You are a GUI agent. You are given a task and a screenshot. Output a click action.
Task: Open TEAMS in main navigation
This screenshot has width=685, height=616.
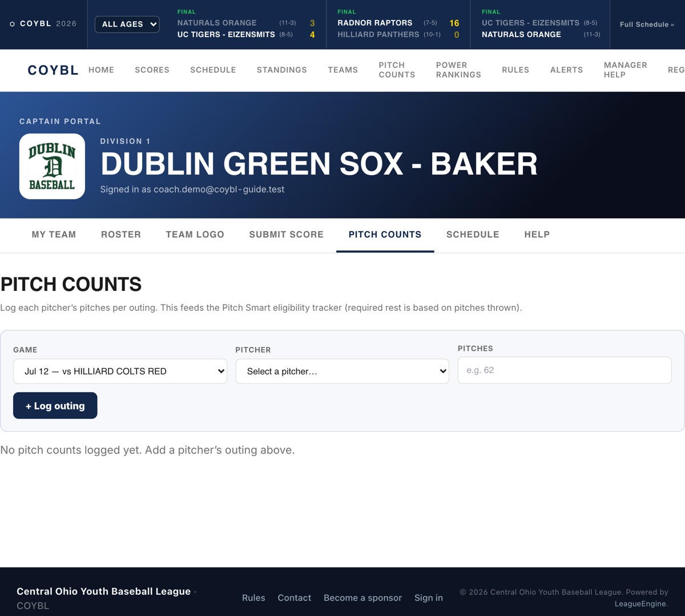click(343, 70)
